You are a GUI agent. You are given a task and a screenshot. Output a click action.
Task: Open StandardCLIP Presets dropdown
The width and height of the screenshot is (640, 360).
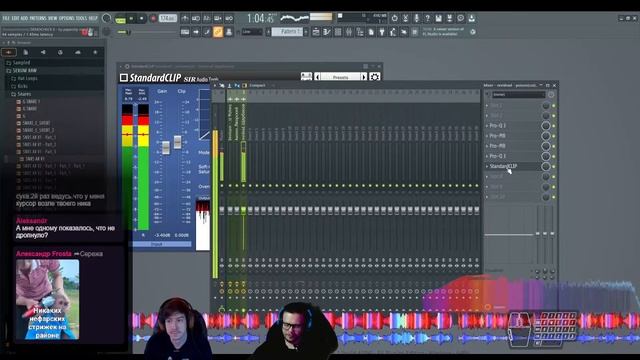click(x=340, y=77)
